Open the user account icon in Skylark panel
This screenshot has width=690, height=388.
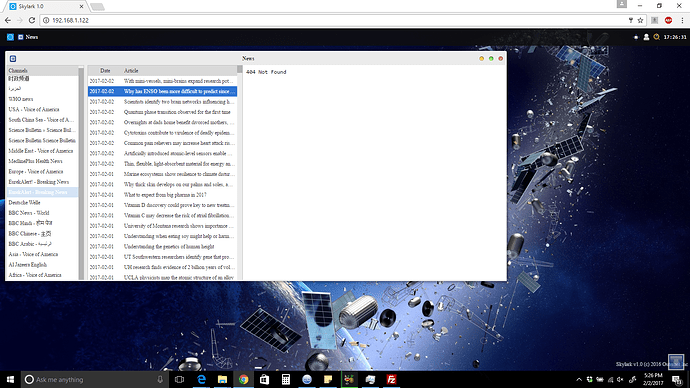646,37
